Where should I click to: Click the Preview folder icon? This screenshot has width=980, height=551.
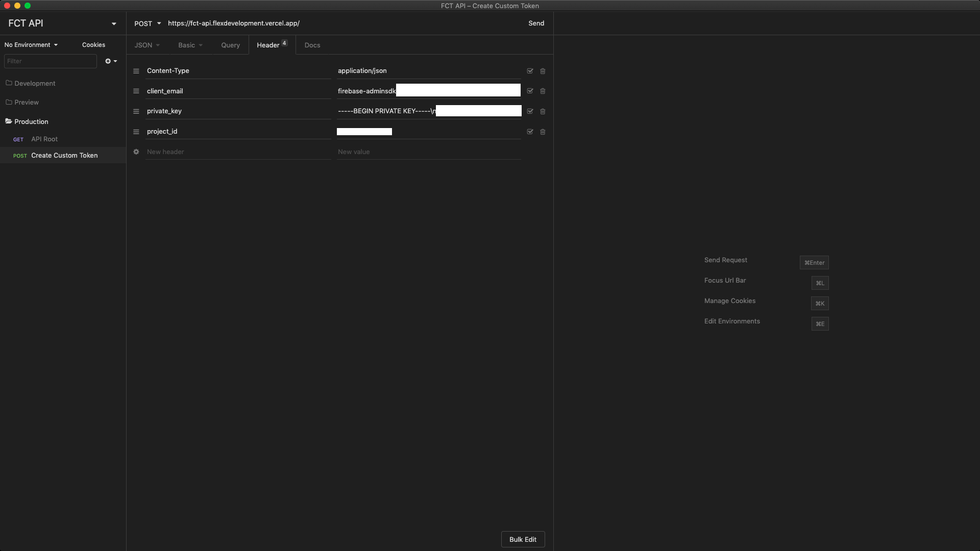9,102
